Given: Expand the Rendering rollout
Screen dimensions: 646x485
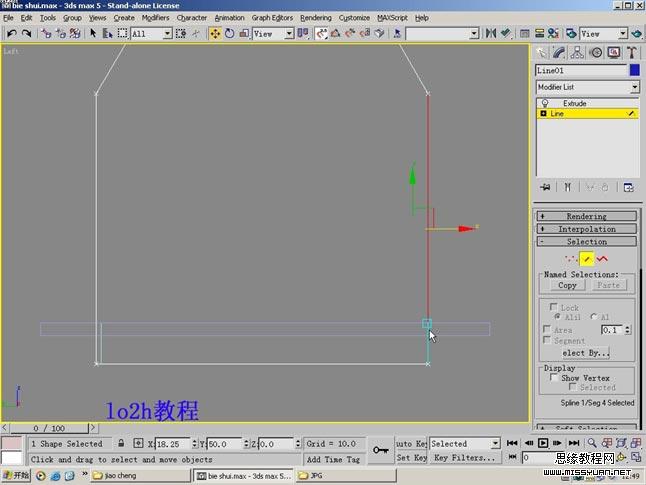Looking at the screenshot, I should [587, 216].
